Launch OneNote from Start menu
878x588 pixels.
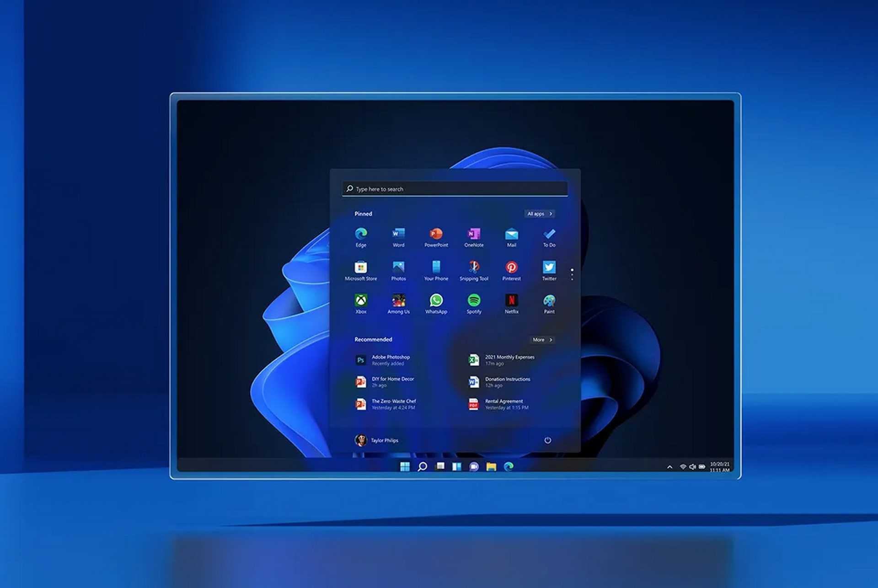pyautogui.click(x=474, y=238)
